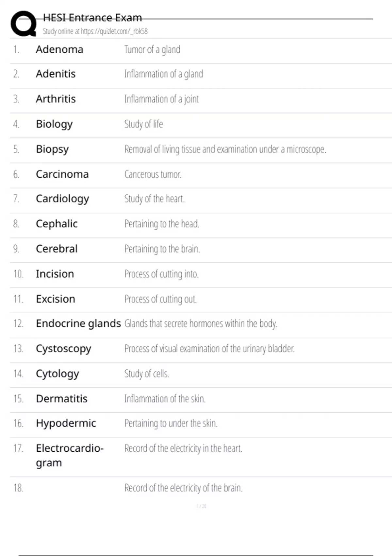This screenshot has width=392, height=556.
Task: Click the Biology term
Action: click(x=54, y=124)
